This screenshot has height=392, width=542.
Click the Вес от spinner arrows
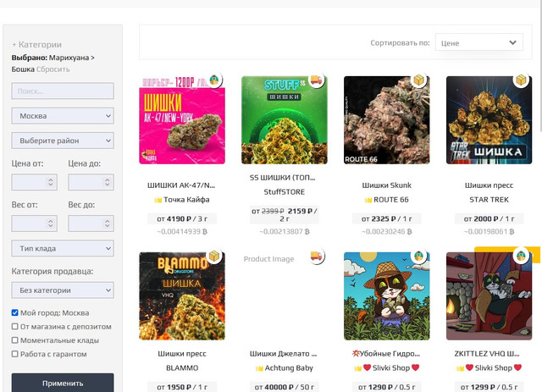pos(51,224)
